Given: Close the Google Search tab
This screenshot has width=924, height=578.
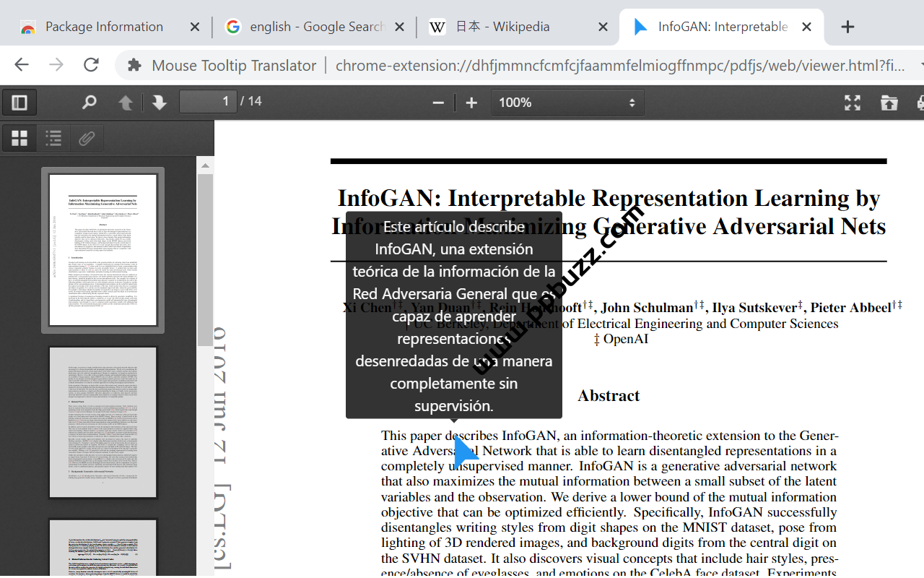Looking at the screenshot, I should [399, 27].
